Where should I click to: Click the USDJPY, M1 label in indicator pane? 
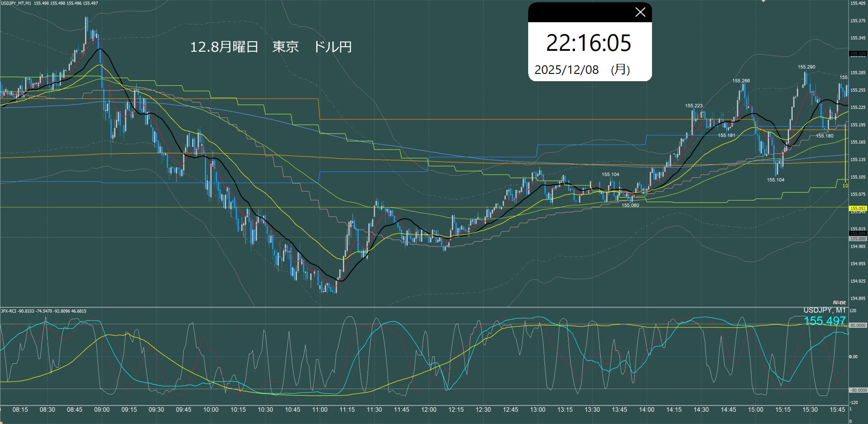click(824, 310)
